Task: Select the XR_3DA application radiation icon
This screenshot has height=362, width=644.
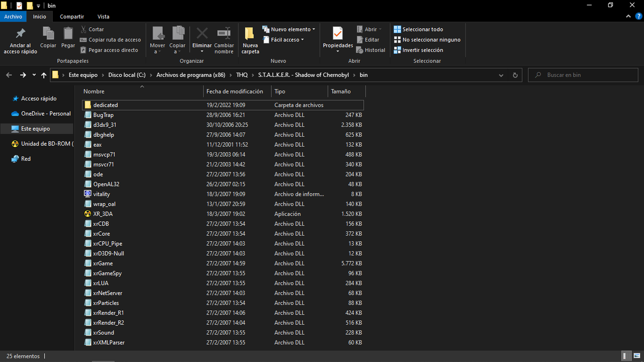Action: 88,214
